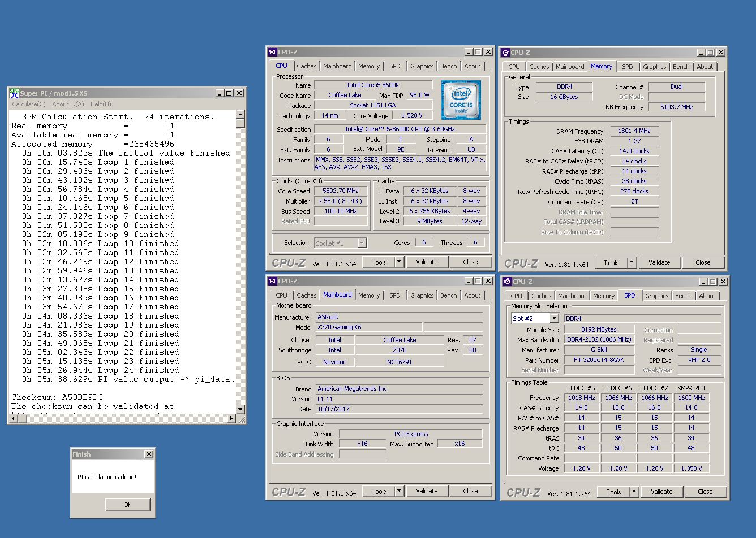Click the Core Speed value 5502.70 MHz
Viewport: 756px width, 538px height.
coord(341,191)
